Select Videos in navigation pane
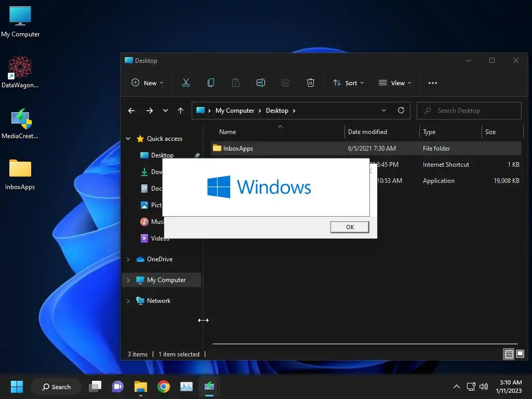The image size is (532, 399). 155,238
